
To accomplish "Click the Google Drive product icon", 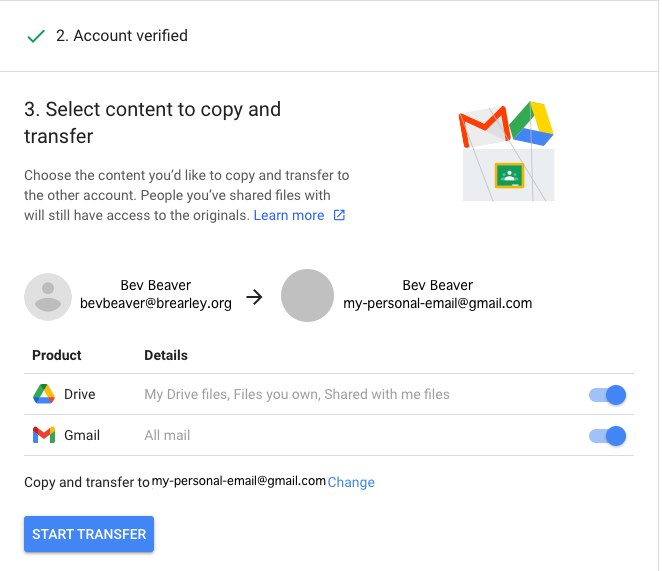I will [x=44, y=394].
